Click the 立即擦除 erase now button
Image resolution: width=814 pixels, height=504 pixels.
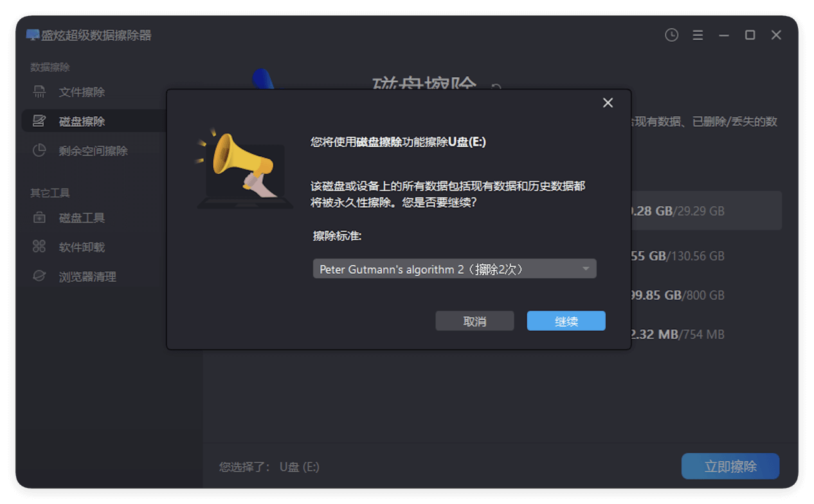730,466
